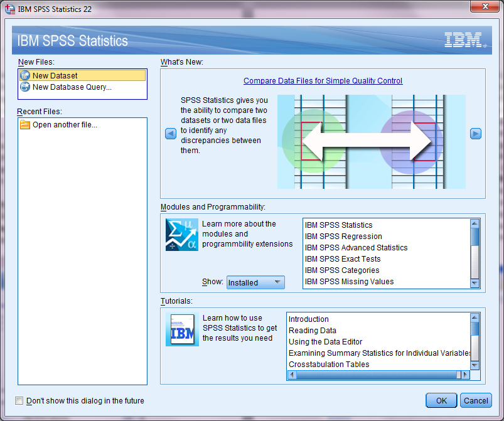Screen dimensions: 504x421
Task: Open the Crosstabulation Tables tutorial
Action: pos(329,364)
